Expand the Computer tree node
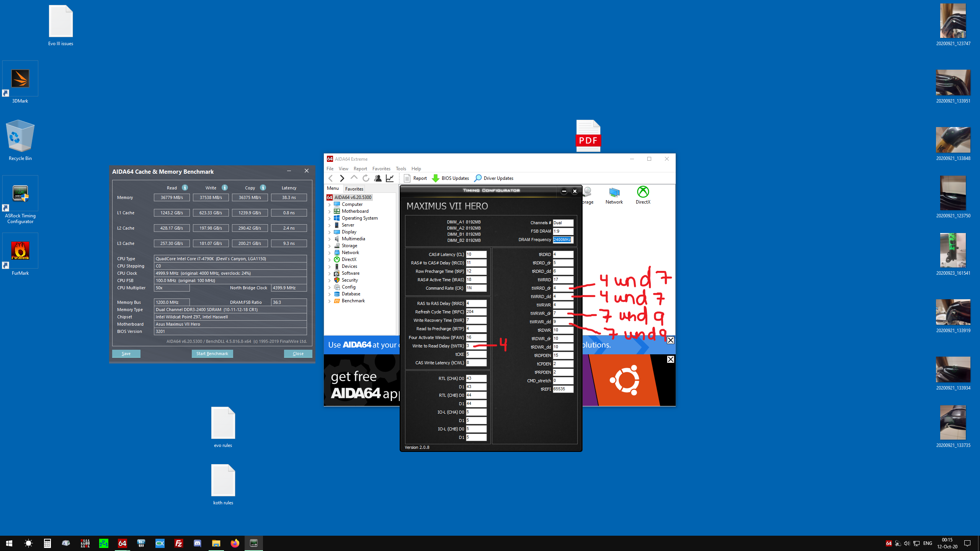The width and height of the screenshot is (980, 551). (330, 205)
